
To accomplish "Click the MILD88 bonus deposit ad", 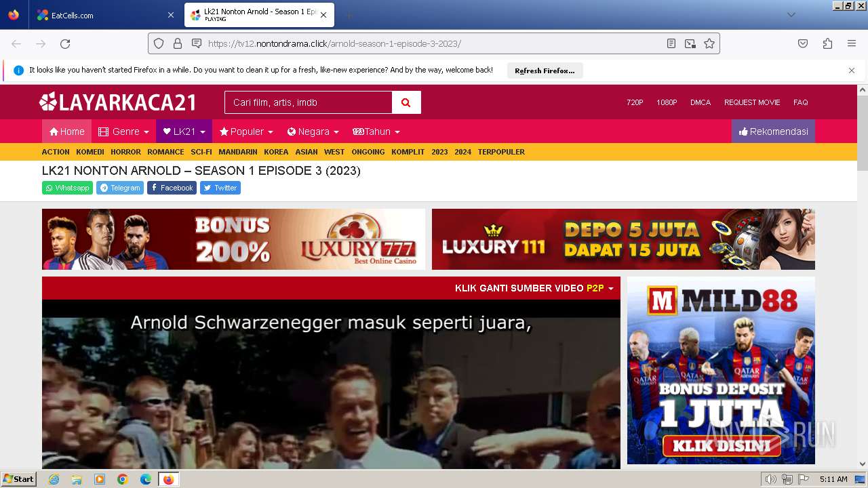I will click(721, 370).
